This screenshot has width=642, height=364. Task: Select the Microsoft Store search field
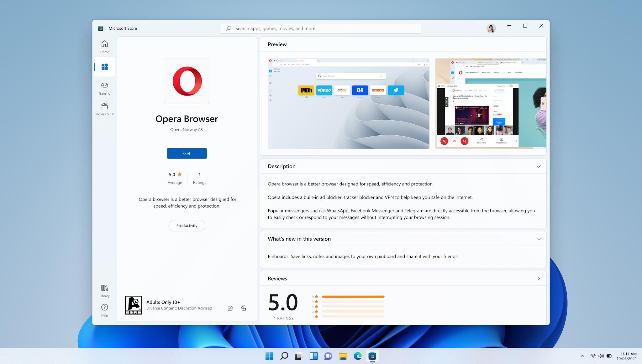pos(321,28)
